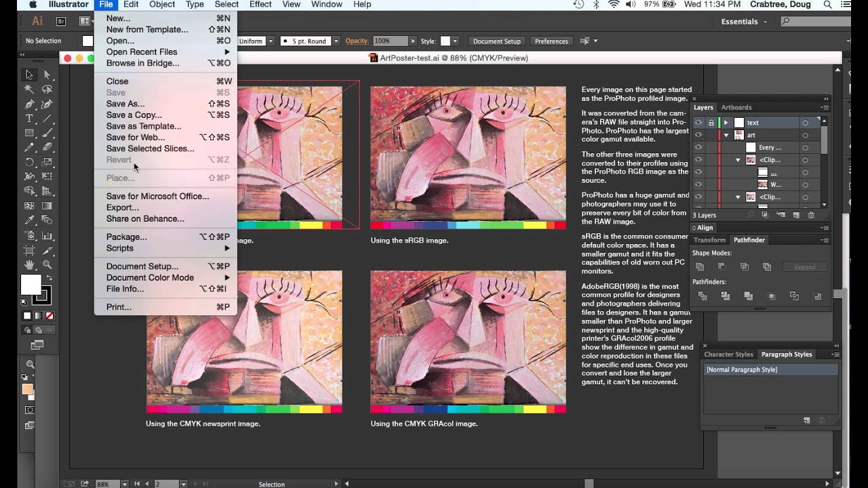Click the Document Setup button in control bar
This screenshot has height=488, width=868.
(x=497, y=41)
